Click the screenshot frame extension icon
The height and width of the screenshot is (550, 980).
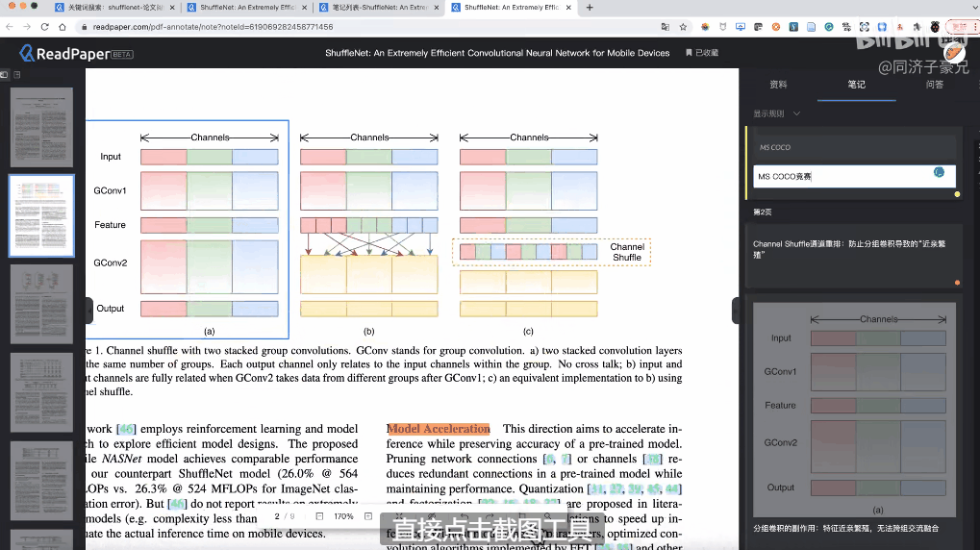tap(864, 27)
